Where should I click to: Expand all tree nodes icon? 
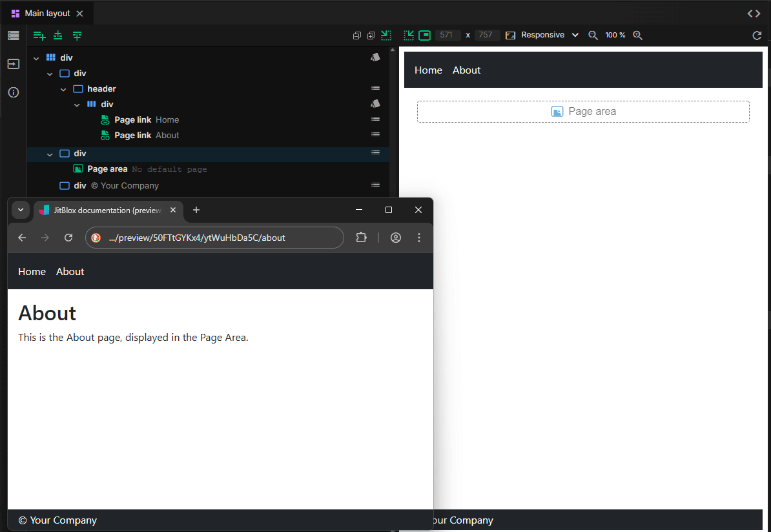pos(371,36)
